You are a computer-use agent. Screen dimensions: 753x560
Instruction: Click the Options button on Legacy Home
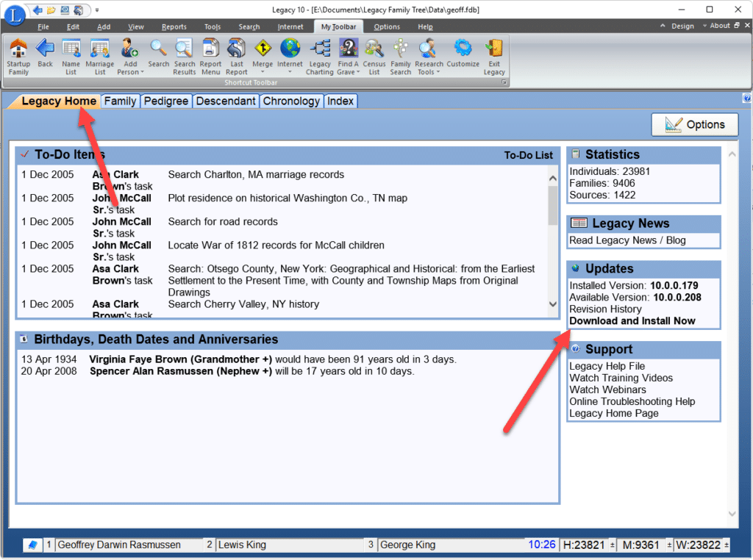pyautogui.click(x=695, y=125)
